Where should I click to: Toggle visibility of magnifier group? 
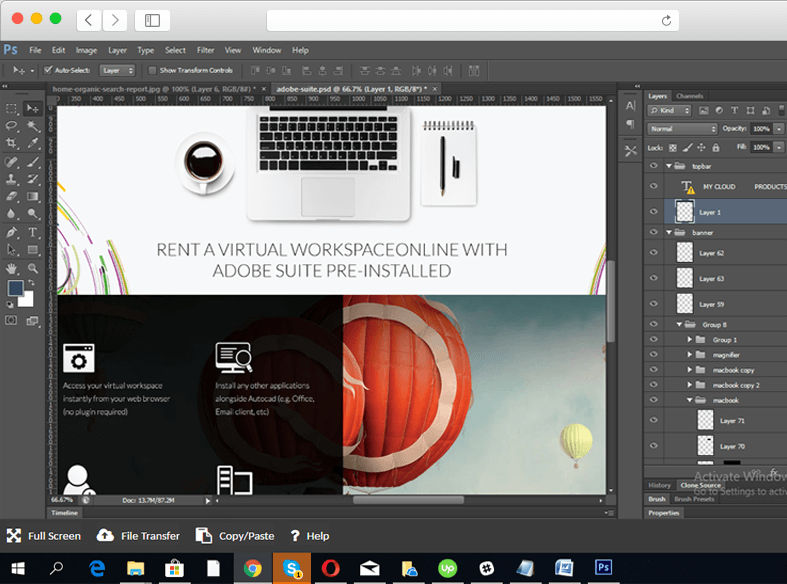[653, 354]
